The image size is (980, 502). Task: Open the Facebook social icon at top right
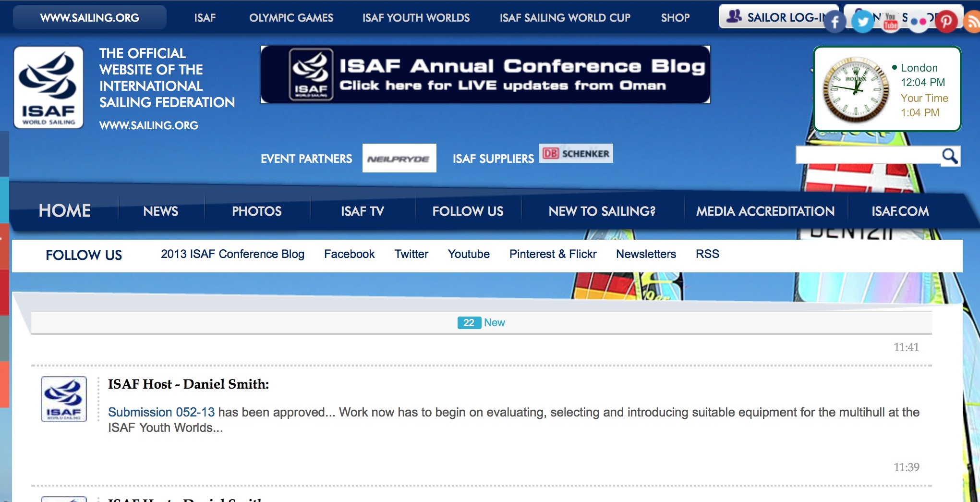[835, 22]
